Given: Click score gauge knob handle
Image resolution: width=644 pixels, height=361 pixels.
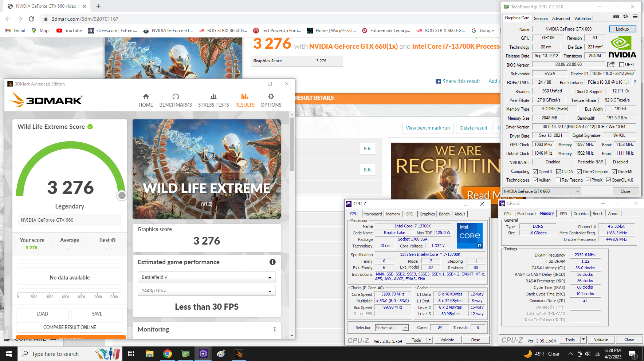Looking at the screenshot, I should coord(122,195).
